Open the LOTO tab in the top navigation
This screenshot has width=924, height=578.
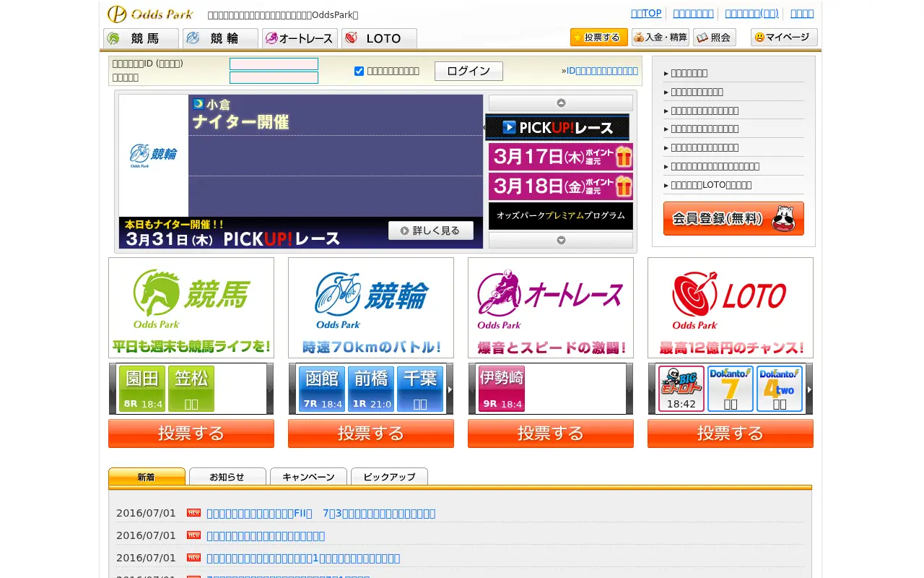point(380,38)
